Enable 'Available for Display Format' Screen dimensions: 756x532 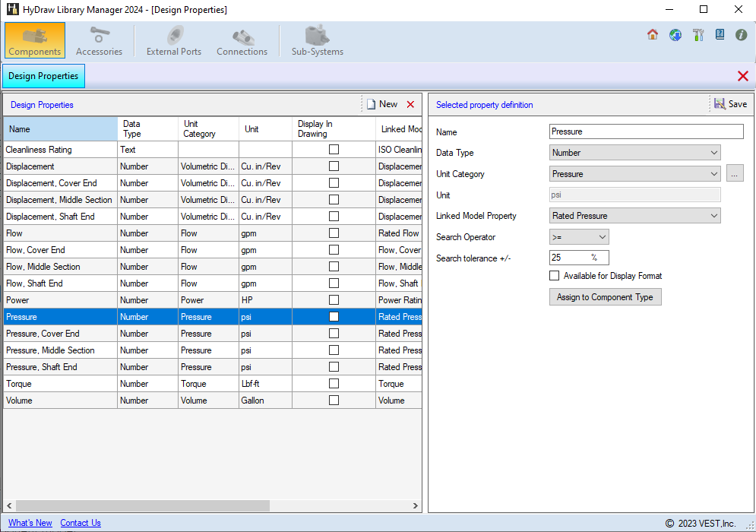[x=554, y=276]
